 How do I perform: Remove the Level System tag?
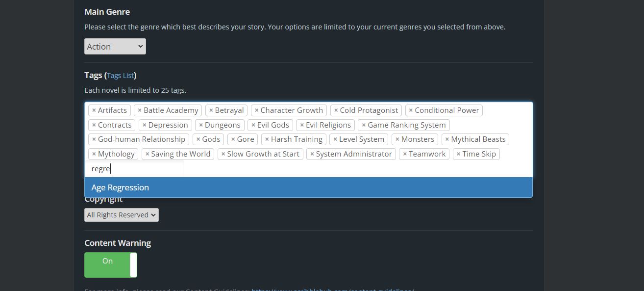coord(335,139)
